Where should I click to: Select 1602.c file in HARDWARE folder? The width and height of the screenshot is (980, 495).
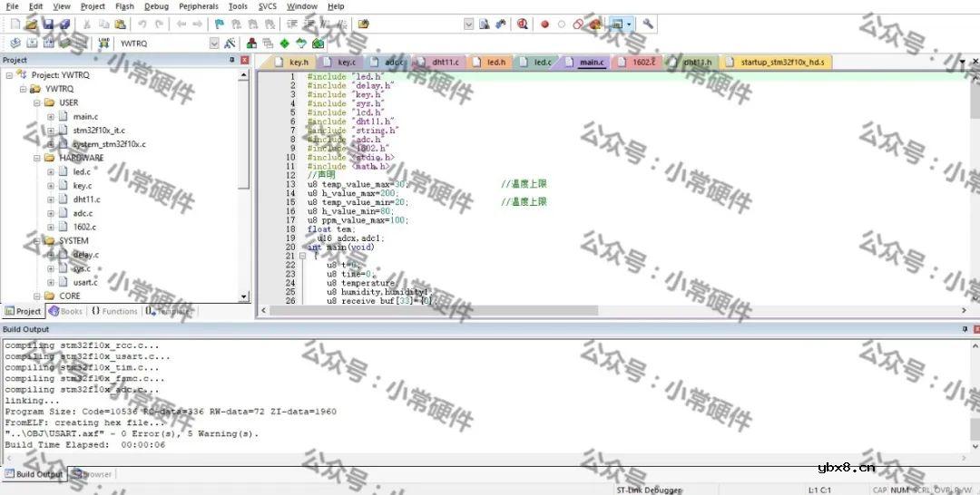coord(84,227)
